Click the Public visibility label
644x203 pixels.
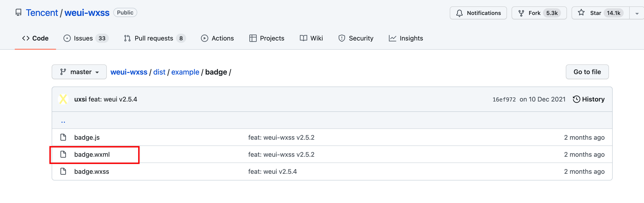pyautogui.click(x=125, y=12)
